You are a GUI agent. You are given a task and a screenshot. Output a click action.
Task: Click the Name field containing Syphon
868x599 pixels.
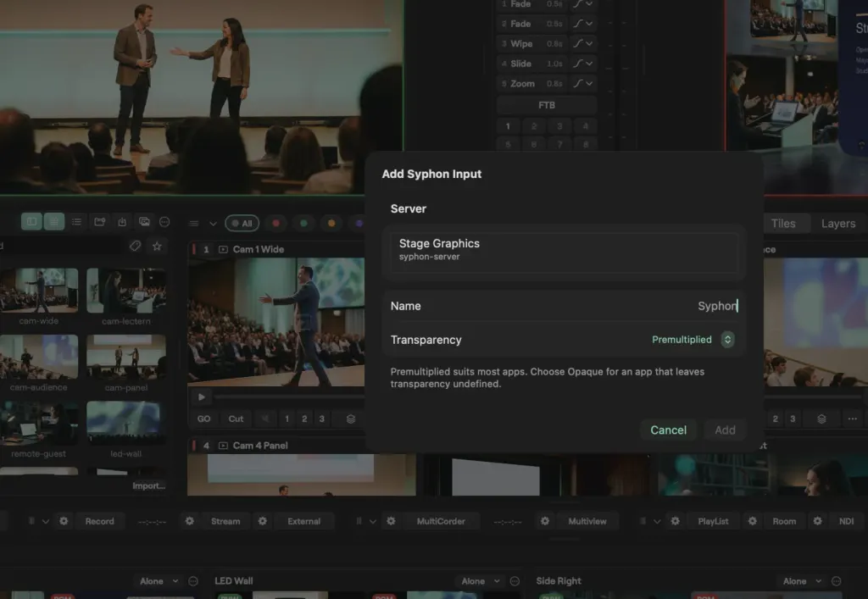pos(564,306)
